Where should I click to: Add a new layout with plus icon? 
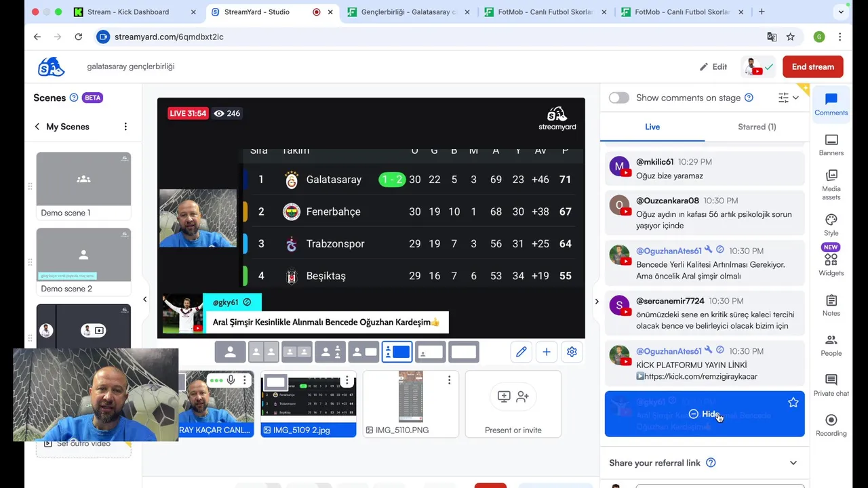pyautogui.click(x=547, y=352)
